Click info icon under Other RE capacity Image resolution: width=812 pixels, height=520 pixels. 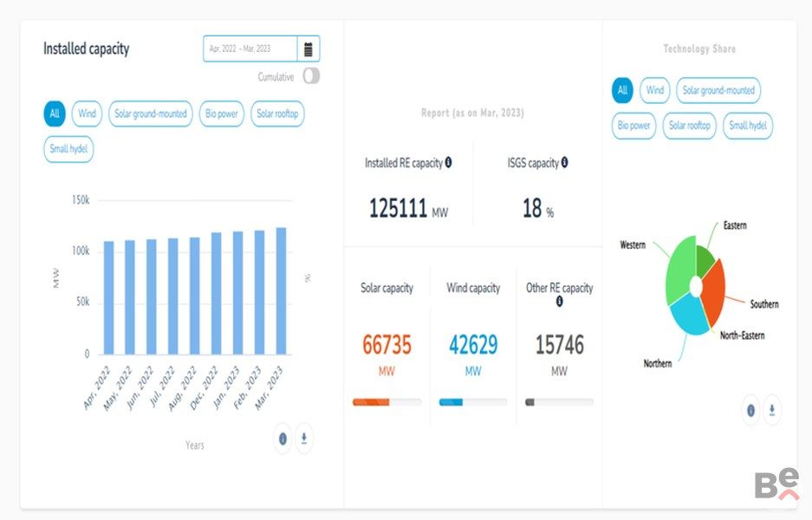(559, 302)
